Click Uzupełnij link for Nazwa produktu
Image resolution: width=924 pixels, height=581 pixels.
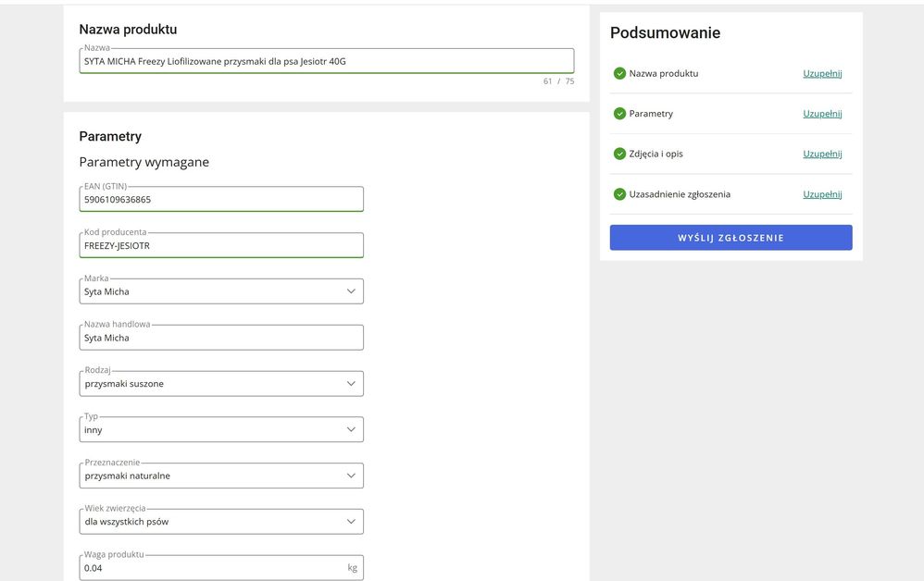(822, 73)
